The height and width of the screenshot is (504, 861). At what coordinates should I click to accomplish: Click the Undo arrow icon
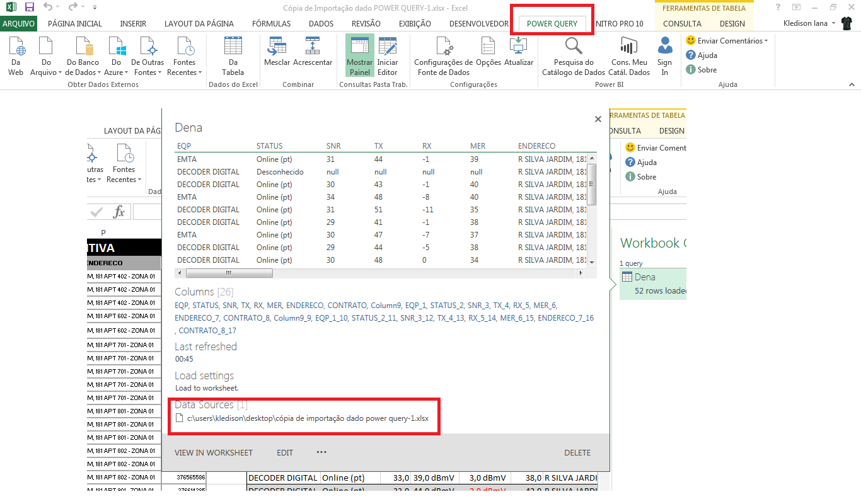[x=48, y=7]
